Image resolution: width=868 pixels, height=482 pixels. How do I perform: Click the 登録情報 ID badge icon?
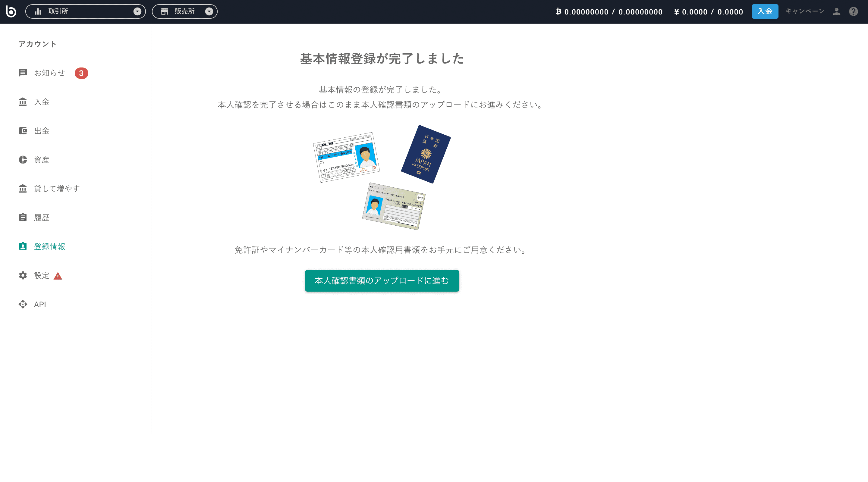point(23,246)
